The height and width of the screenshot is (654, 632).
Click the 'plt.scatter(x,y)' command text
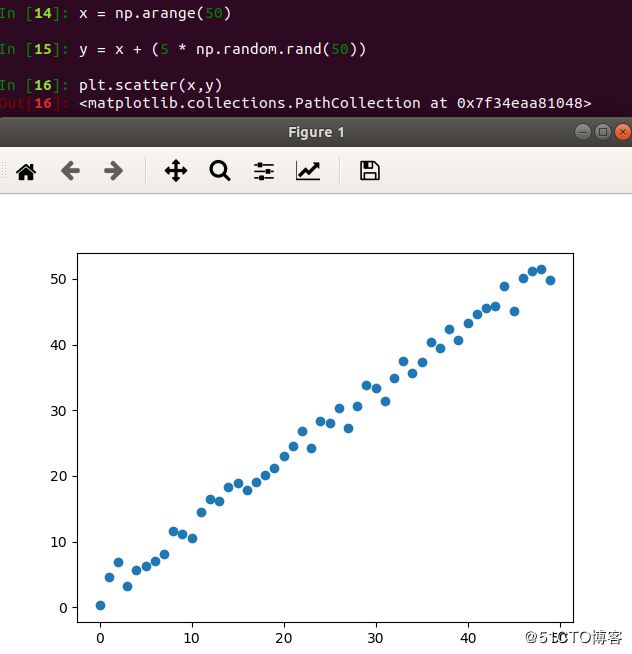pyautogui.click(x=151, y=85)
